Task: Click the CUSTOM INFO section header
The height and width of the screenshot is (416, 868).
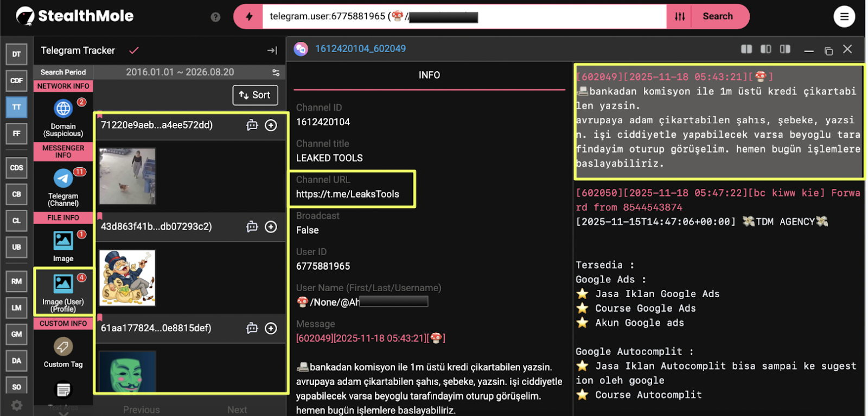Action: click(63, 324)
